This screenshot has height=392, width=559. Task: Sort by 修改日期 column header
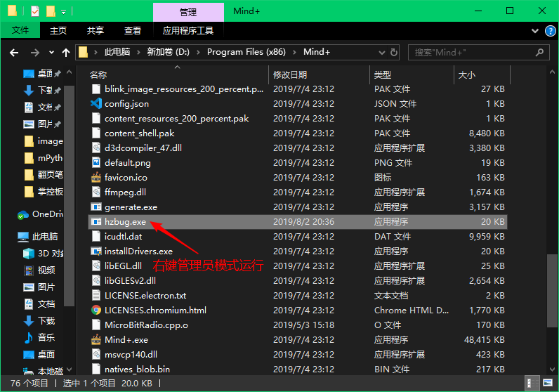[319, 74]
